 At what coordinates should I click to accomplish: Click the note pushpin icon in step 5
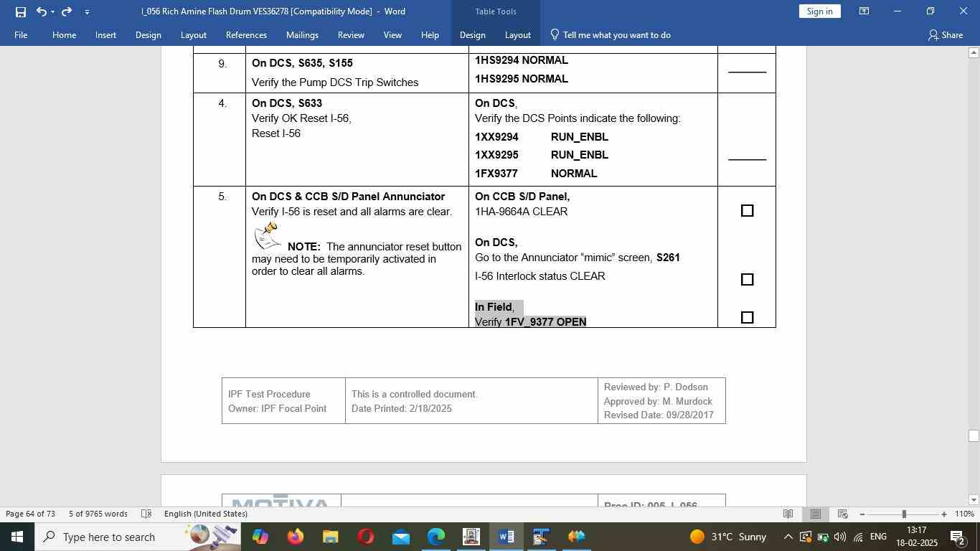click(x=268, y=235)
